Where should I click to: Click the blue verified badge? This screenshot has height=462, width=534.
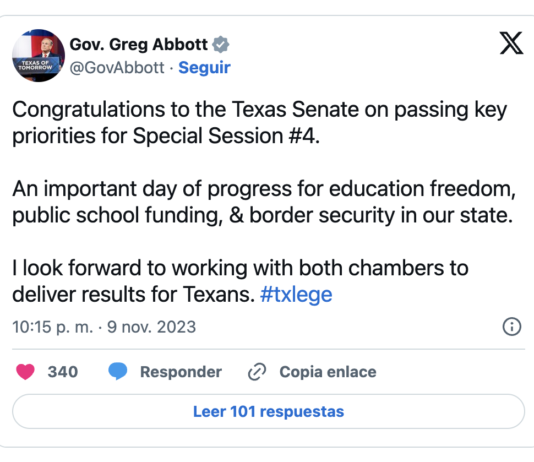click(x=221, y=45)
